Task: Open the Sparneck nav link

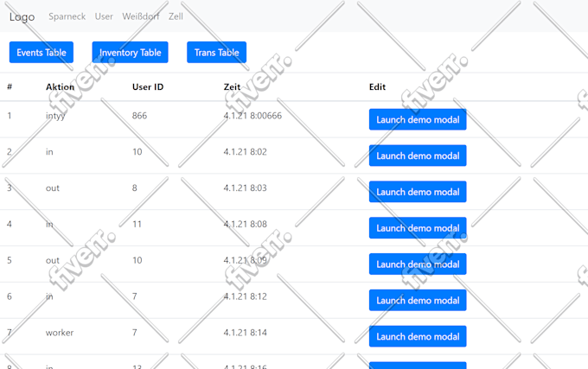Action: [x=67, y=16]
